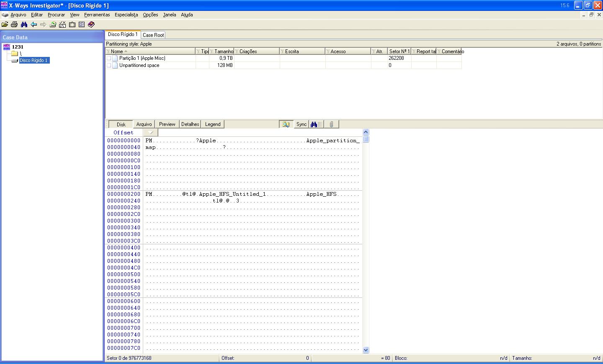Switch to Preview view mode

pos(167,124)
